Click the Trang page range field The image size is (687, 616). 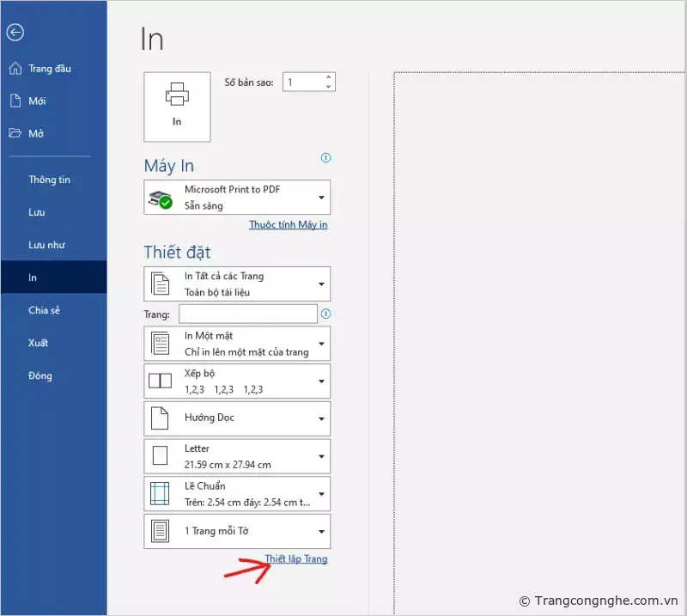click(x=247, y=314)
